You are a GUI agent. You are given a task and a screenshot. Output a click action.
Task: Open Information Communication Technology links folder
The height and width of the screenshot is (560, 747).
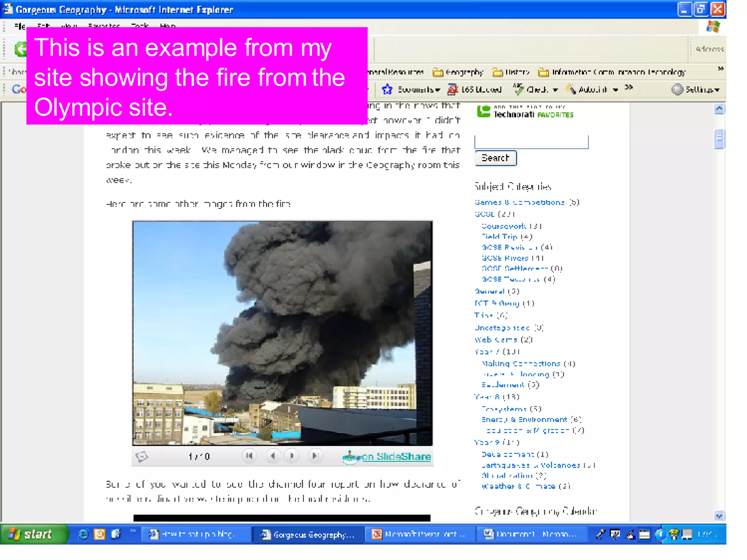coord(612,72)
